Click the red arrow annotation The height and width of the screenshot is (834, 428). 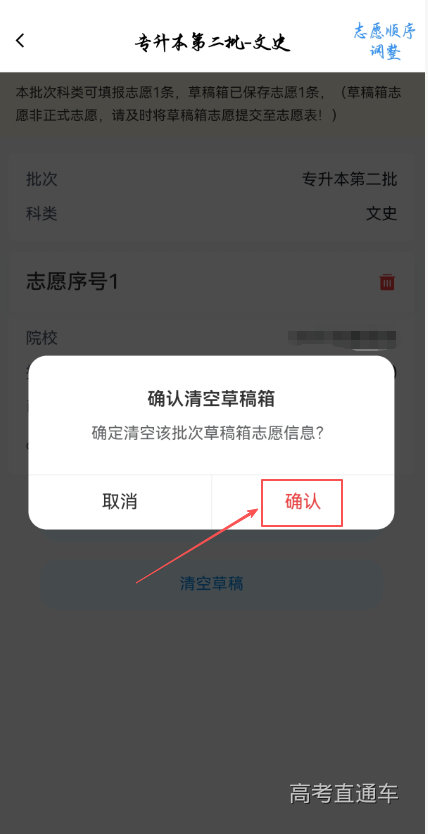click(198, 545)
